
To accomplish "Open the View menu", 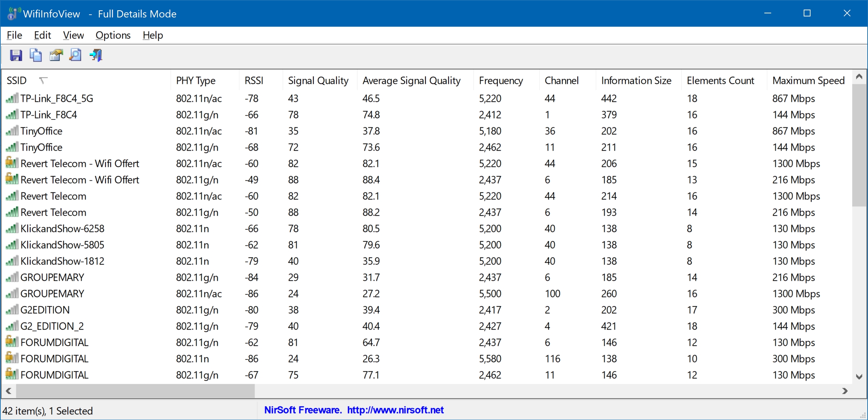I will (x=73, y=35).
